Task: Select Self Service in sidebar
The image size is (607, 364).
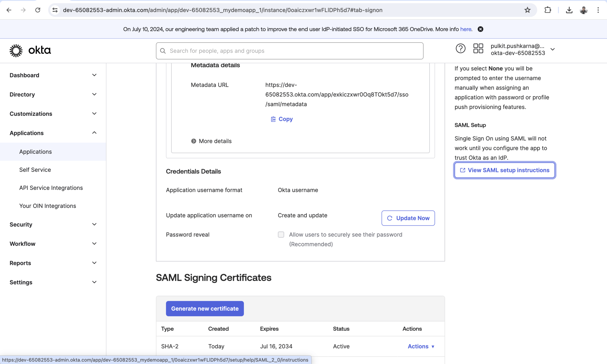Action: tap(35, 170)
